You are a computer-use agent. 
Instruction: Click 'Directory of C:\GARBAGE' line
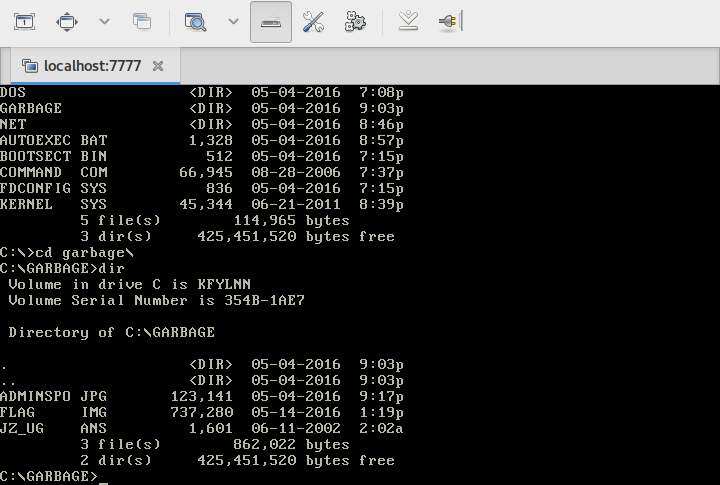[112, 333]
